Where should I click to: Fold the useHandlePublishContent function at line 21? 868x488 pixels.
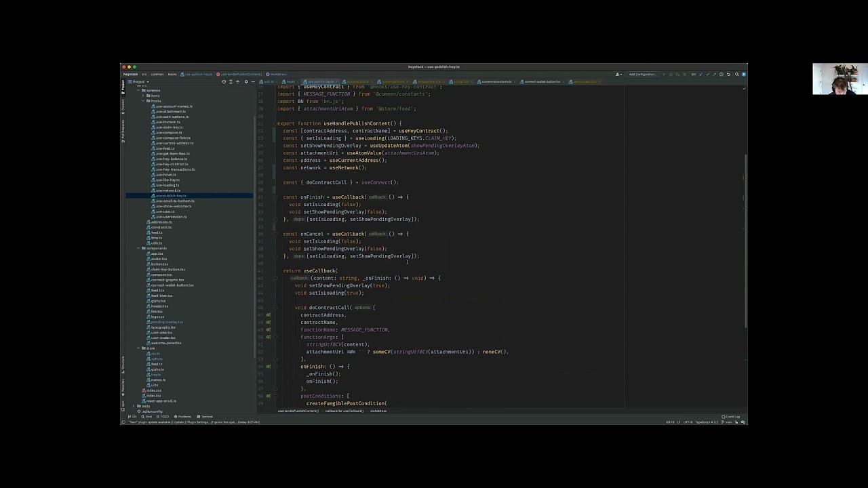tap(275, 123)
